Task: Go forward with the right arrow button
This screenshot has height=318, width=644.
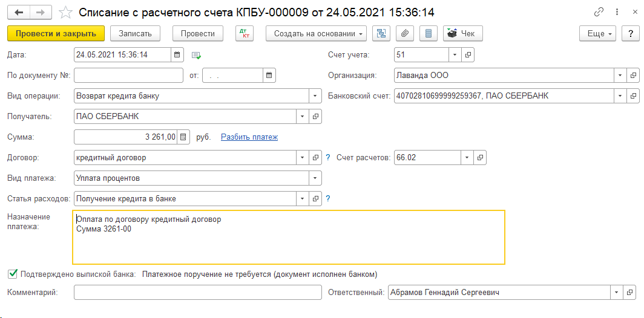Action: [x=40, y=12]
